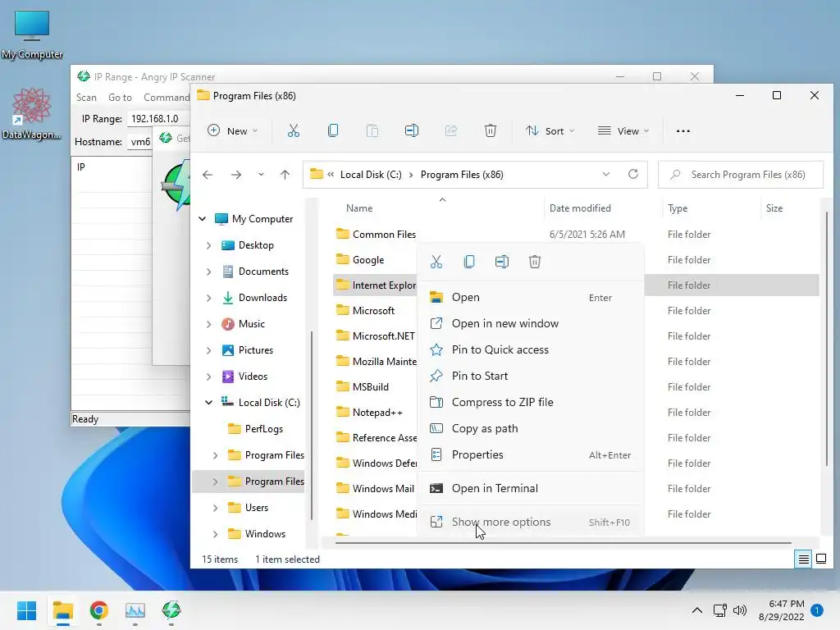840x630 pixels.
Task: Click the Delete trash icon in Explorer toolbar
Action: (491, 130)
